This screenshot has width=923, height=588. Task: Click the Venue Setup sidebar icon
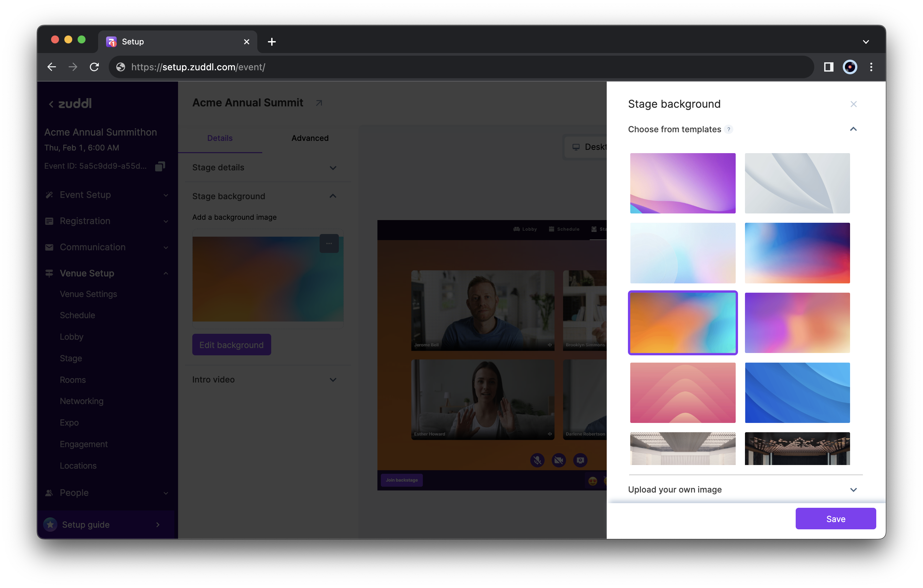(49, 273)
